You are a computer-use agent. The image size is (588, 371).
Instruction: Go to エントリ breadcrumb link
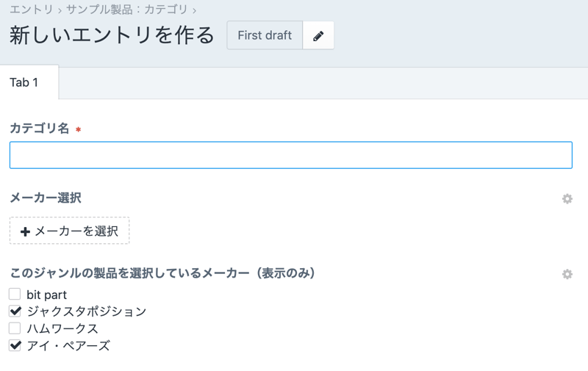(x=31, y=10)
